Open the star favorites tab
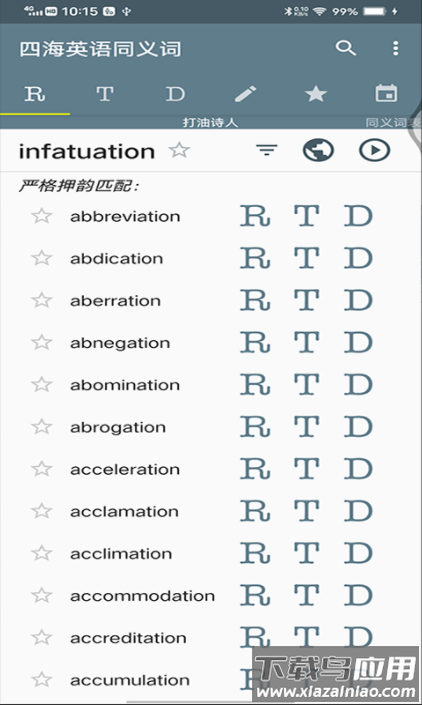Image resolution: width=422 pixels, height=705 pixels. (316, 94)
